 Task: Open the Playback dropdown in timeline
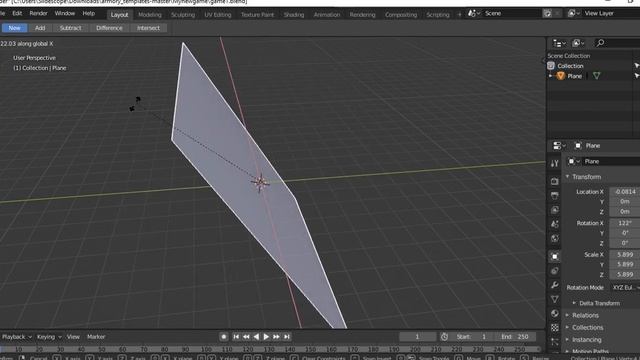tap(16, 337)
